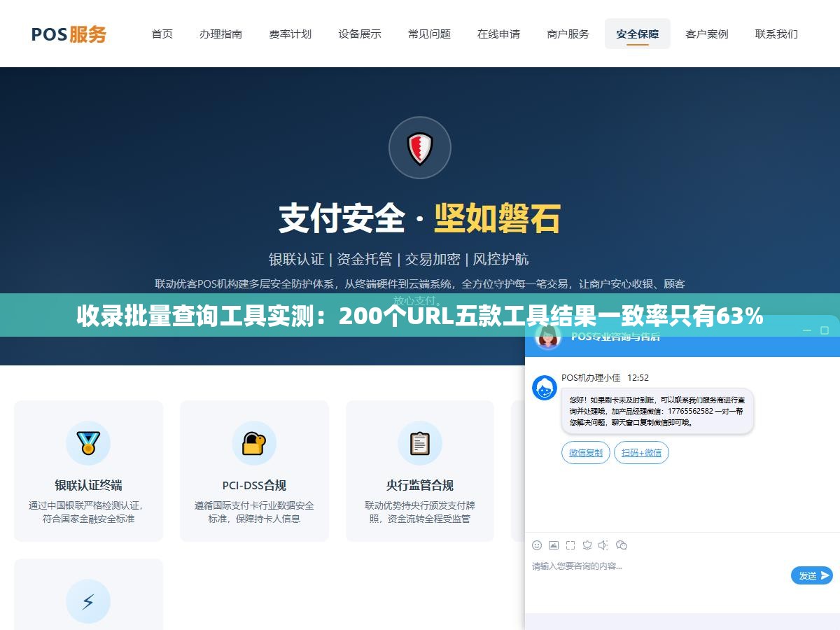This screenshot has height=630, width=840.
Task: Select the active 安全保障 tab
Action: (x=637, y=34)
